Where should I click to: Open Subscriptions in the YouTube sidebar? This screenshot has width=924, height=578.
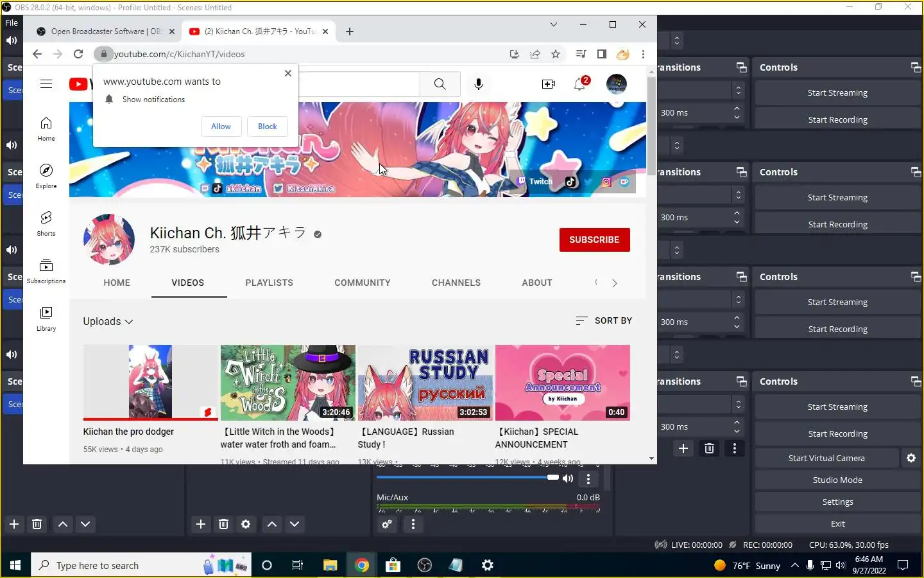pos(46,271)
